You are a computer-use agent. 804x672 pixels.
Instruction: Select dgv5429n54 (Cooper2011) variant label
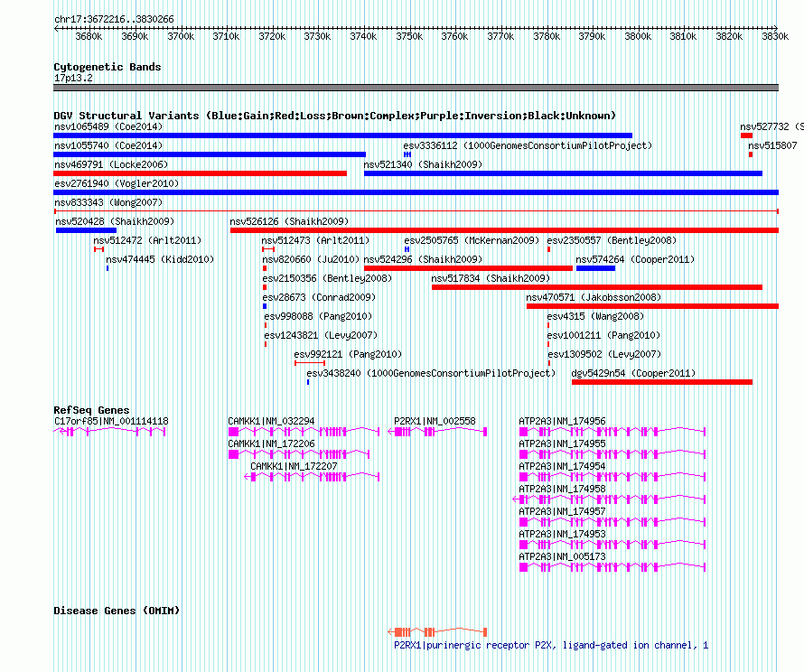(x=633, y=373)
